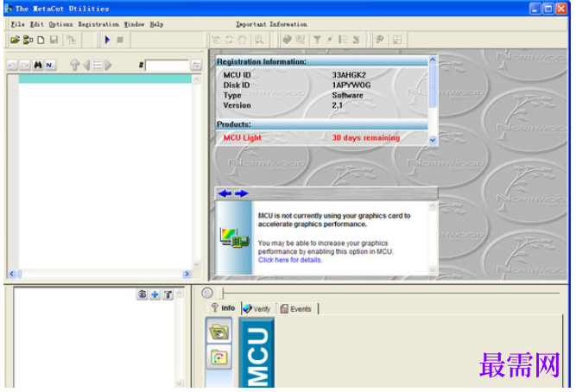Click the tool T icon in lower-left panel
This screenshot has height=392, width=576.
click(168, 294)
